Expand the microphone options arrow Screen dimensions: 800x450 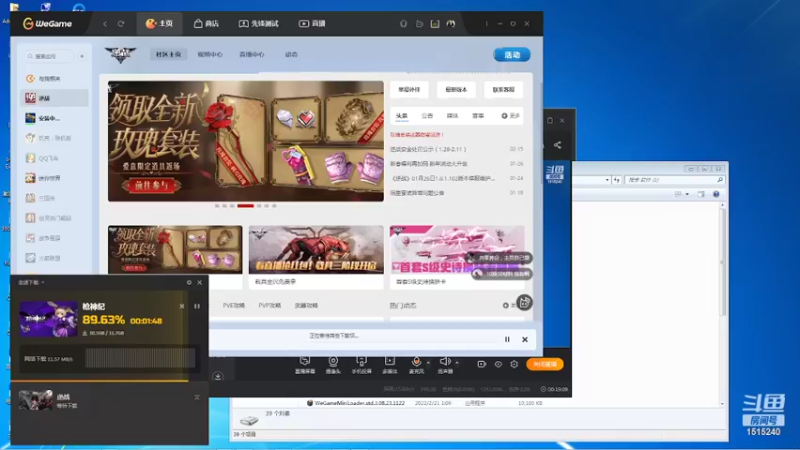[428, 363]
